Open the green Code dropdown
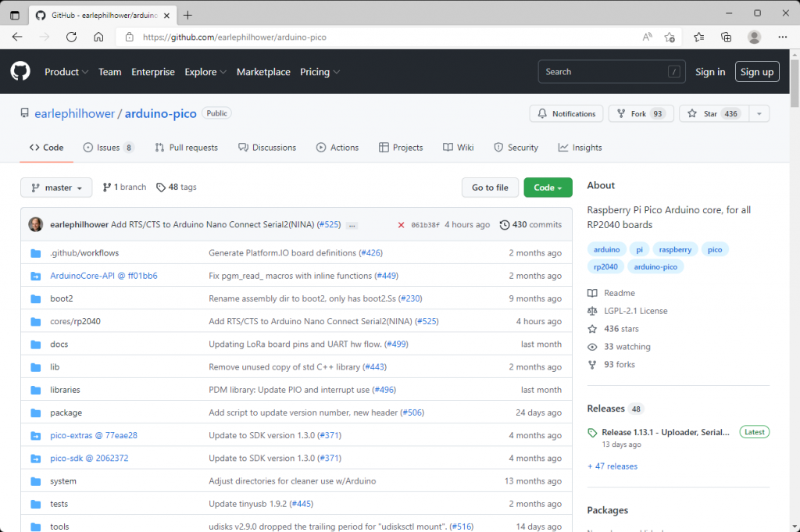 click(548, 187)
